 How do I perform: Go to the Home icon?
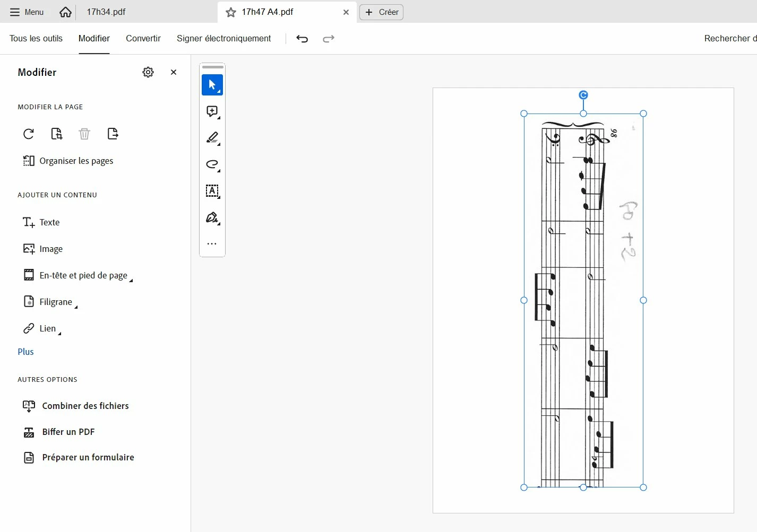(x=65, y=12)
